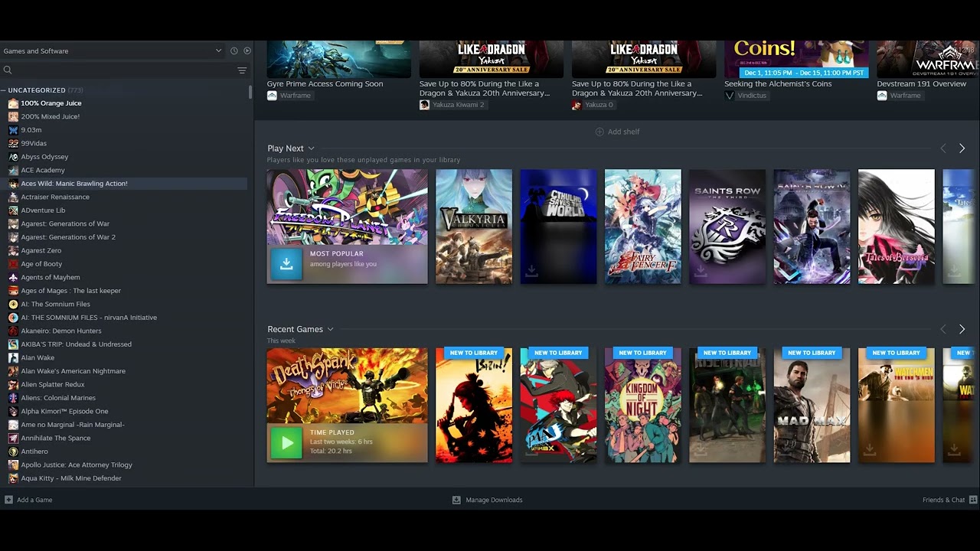Select Alpha Kimori™ Episode One in list
980x551 pixels.
click(125, 411)
